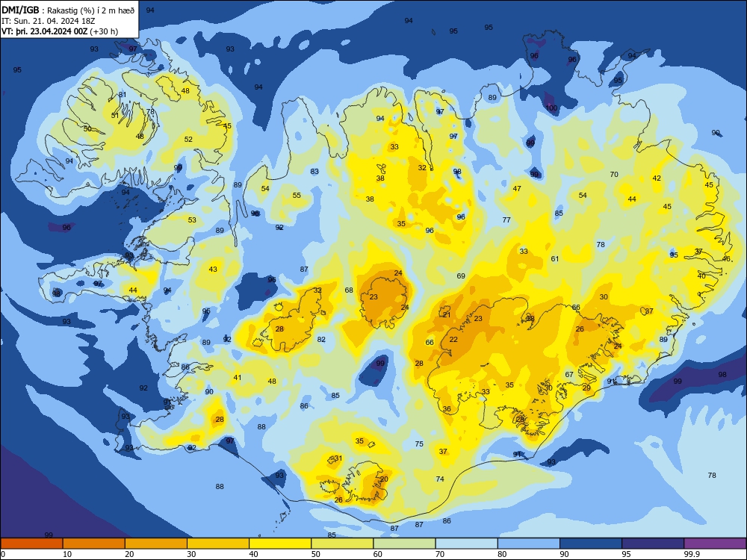Screen dimensions: 747x560
Task: Select the indigo 95–99.9 legend swatch
Action: (x=653, y=544)
